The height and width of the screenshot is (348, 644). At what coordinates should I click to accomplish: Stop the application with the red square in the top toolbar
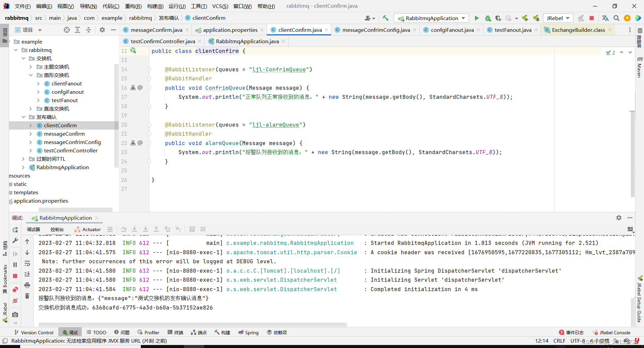pyautogui.click(x=592, y=18)
